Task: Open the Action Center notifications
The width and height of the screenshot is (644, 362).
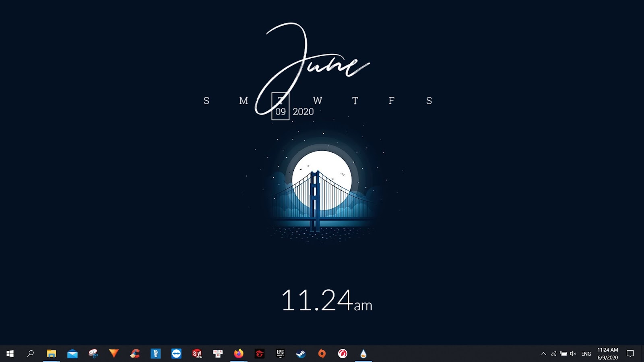Action: tap(630, 354)
